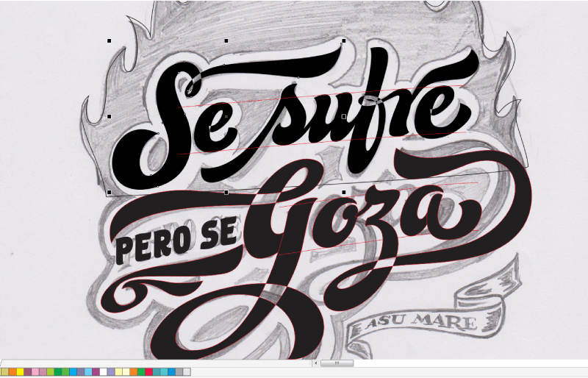Click the bottom-right selection handle
This screenshot has width=588, height=378.
click(344, 192)
